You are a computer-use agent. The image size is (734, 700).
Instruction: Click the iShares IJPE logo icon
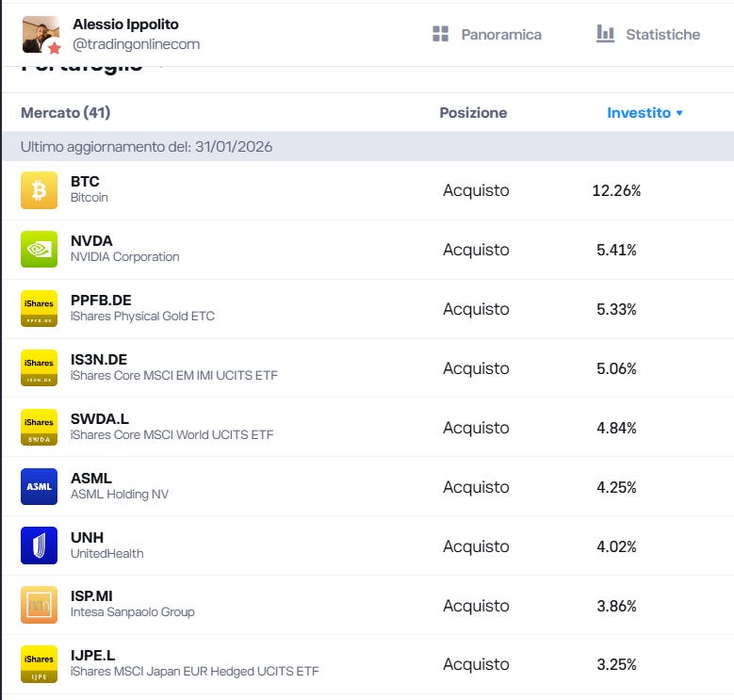(39, 664)
